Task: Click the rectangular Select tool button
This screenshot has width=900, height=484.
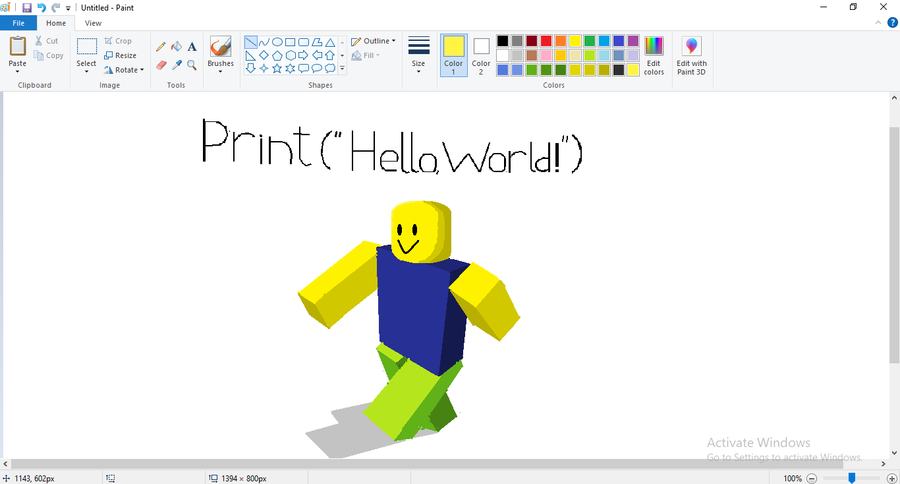Action: [87, 47]
